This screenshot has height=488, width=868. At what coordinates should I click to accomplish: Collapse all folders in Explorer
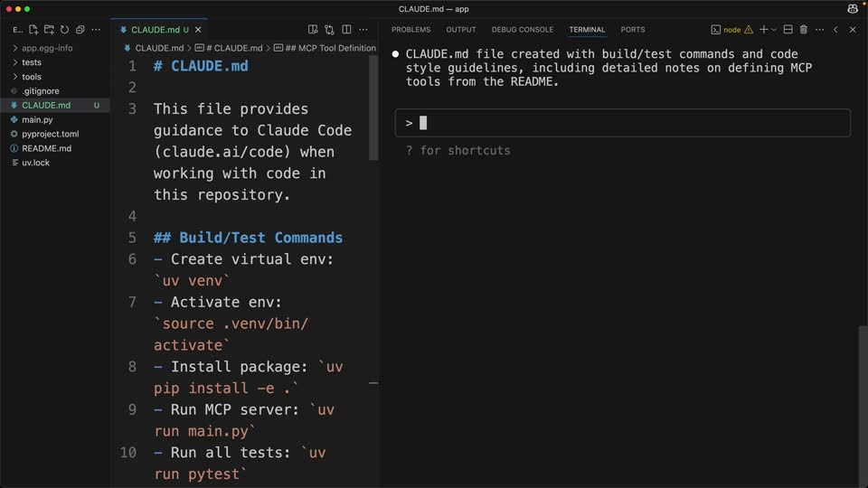point(80,30)
